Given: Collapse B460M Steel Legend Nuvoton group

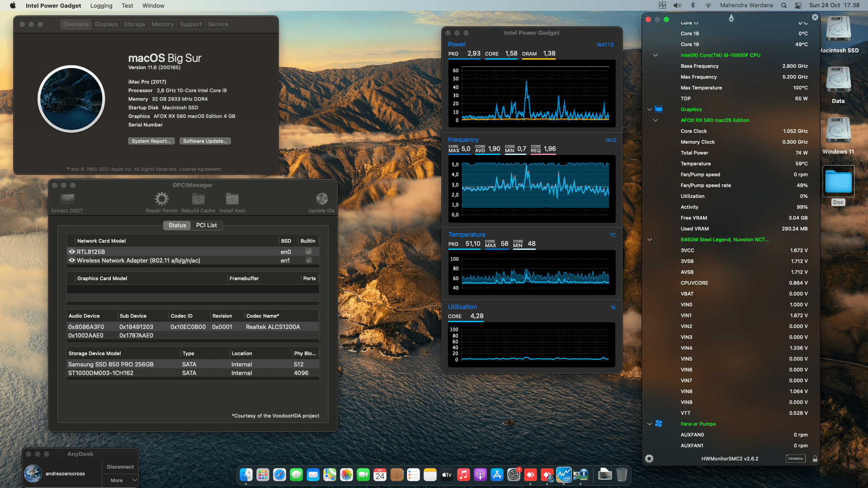Looking at the screenshot, I should click(x=649, y=239).
